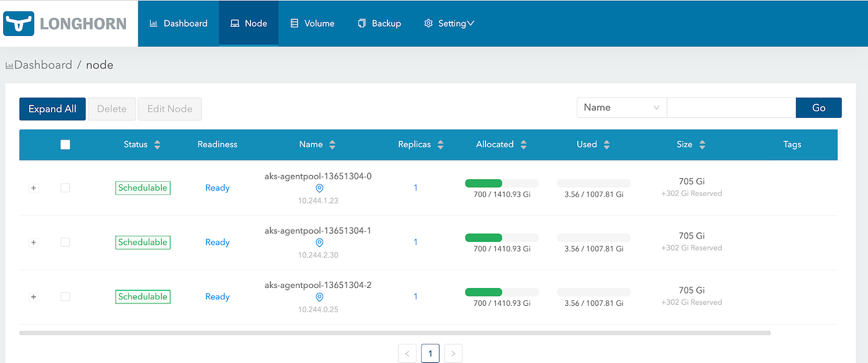Click Ready link for aks-agentpool-13651304-0
Image resolution: width=868 pixels, height=363 pixels.
[218, 188]
